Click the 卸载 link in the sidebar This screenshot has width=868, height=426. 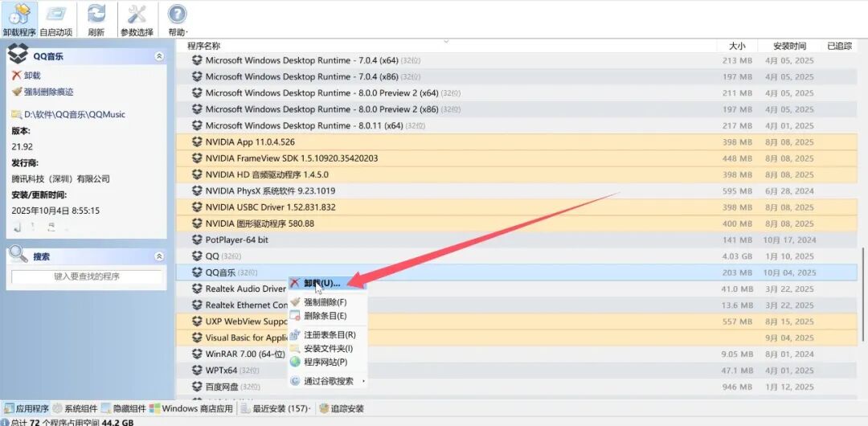(x=32, y=76)
